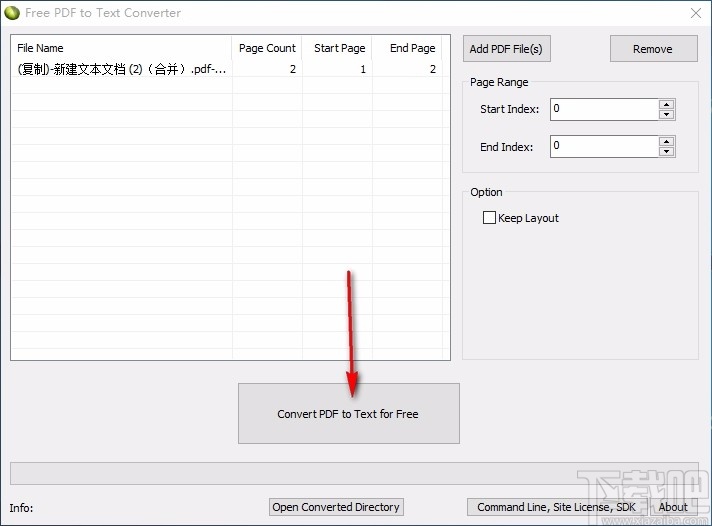
Task: Enable the Keep Layout checkbox
Action: point(489,218)
